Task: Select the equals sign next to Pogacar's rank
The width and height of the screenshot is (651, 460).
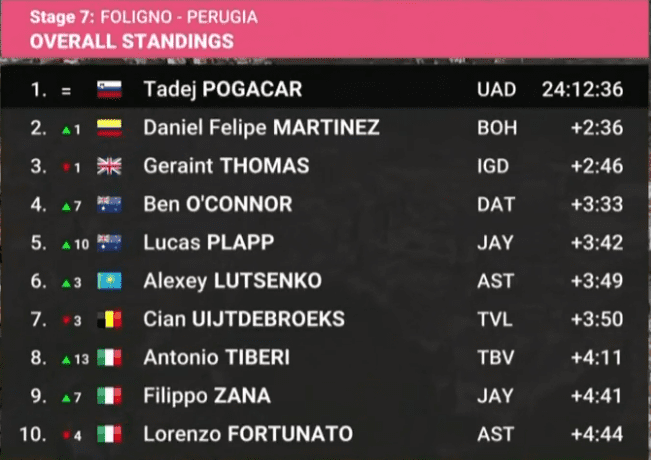Action: point(66,91)
